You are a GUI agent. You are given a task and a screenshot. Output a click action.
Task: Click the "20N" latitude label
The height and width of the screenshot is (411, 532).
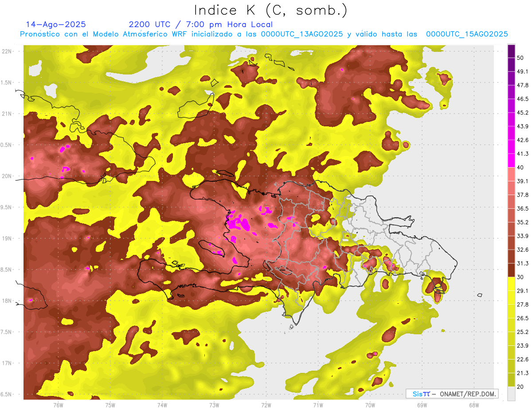tap(7, 176)
